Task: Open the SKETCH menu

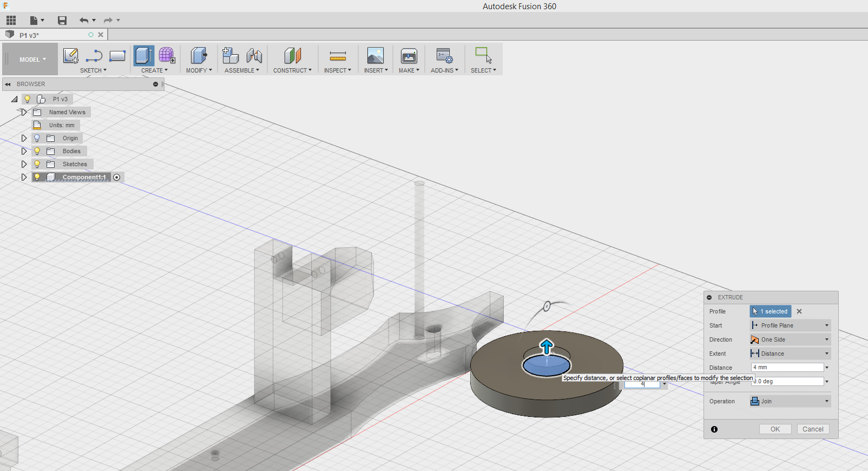Action: [93, 70]
